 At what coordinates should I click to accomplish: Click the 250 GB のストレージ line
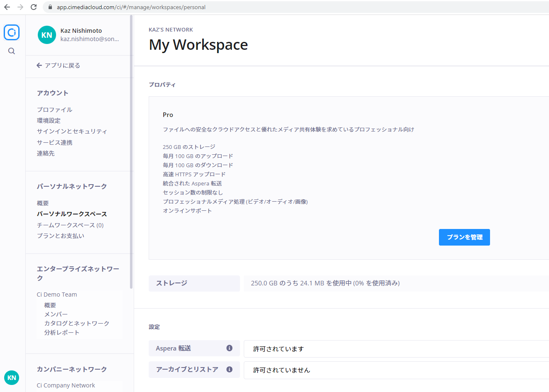(189, 147)
